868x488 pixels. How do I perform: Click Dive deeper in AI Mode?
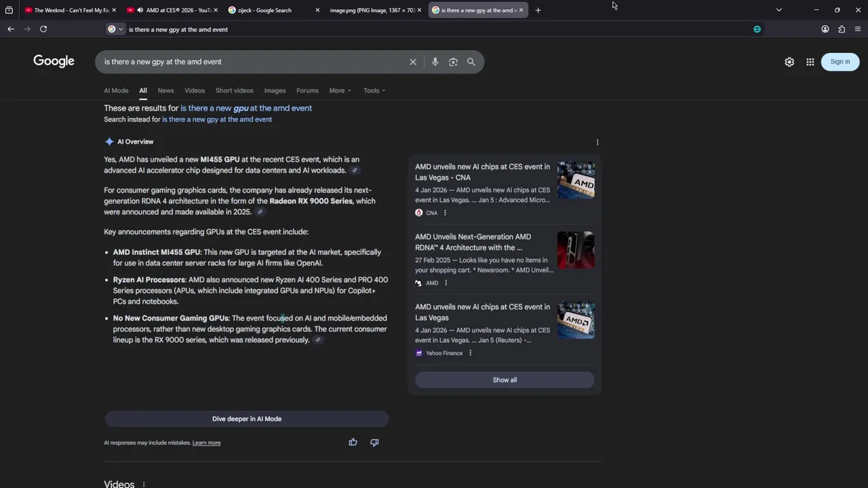247,419
